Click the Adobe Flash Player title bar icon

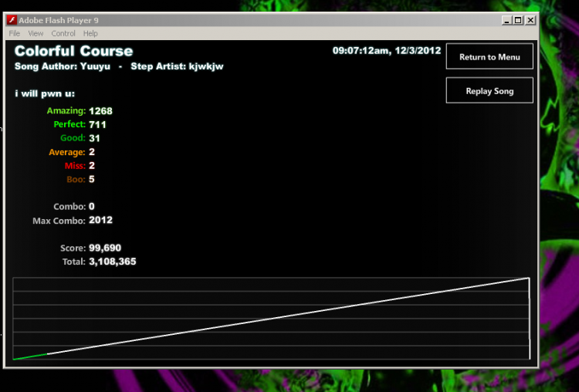pos(12,20)
